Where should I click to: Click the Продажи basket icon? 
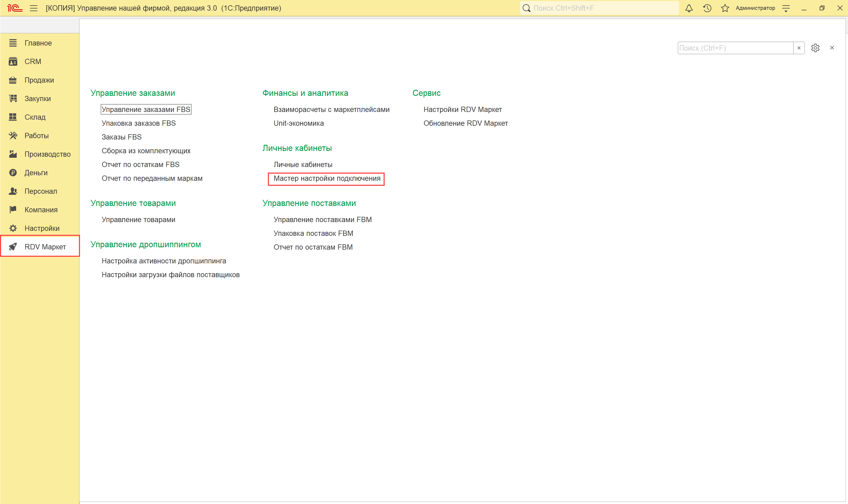(x=13, y=80)
